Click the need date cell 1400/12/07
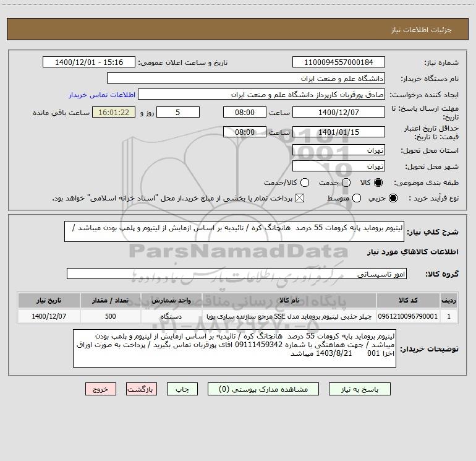The image size is (476, 461). click(49, 316)
